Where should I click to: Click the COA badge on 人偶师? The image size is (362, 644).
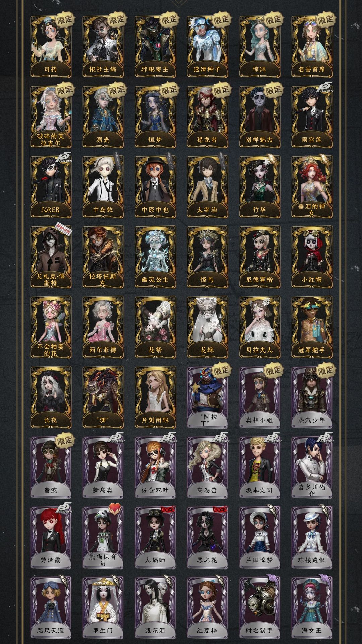(x=168, y=509)
